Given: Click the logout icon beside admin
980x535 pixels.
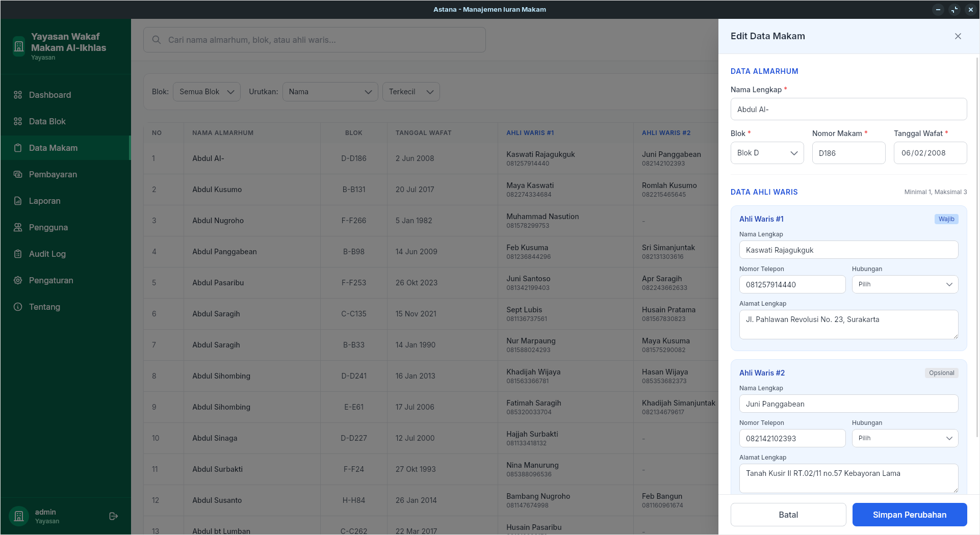Looking at the screenshot, I should pyautogui.click(x=114, y=516).
